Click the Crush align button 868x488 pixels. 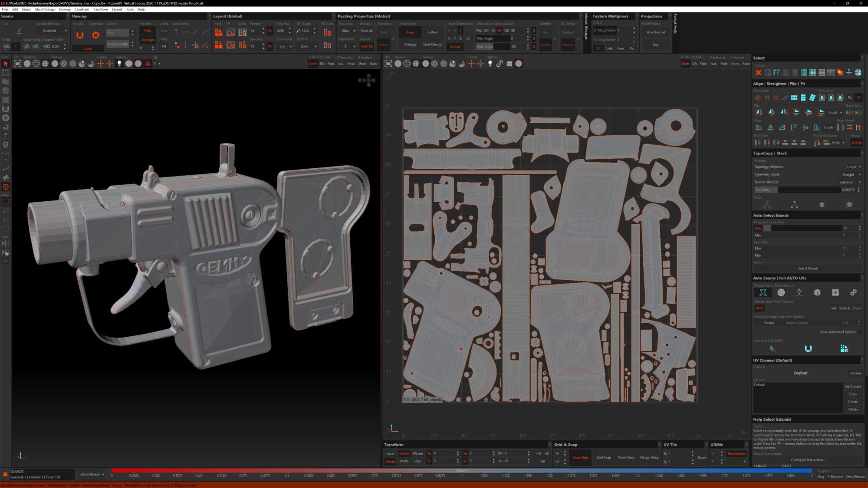[x=828, y=128]
